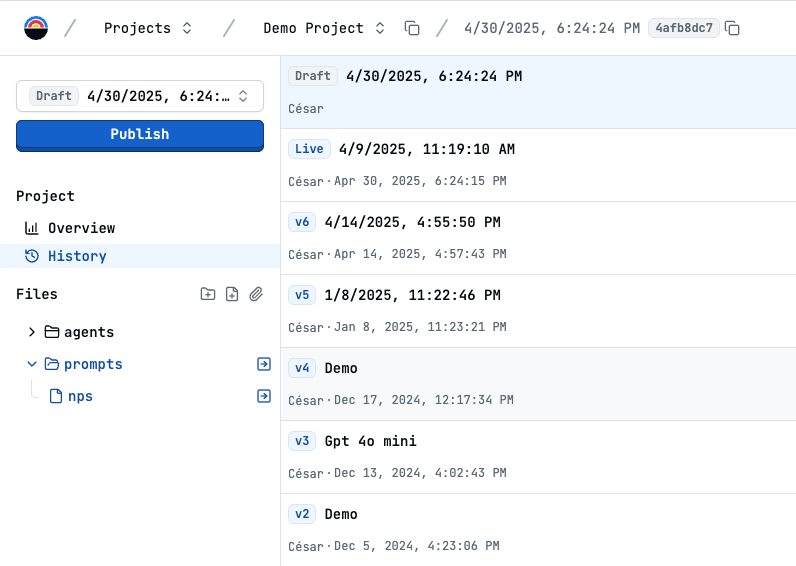Viewport: 796px width, 566px height.
Task: Click the Live badge
Action: [x=309, y=149]
